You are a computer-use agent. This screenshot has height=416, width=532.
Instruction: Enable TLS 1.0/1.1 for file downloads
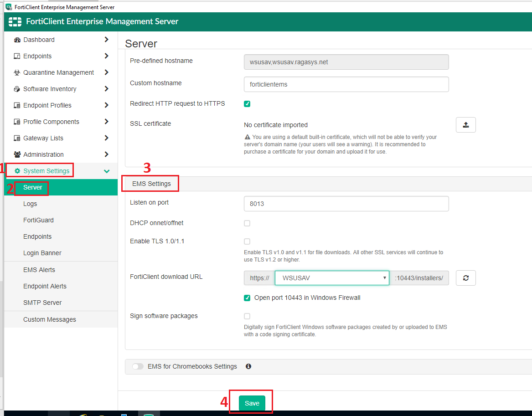click(247, 241)
